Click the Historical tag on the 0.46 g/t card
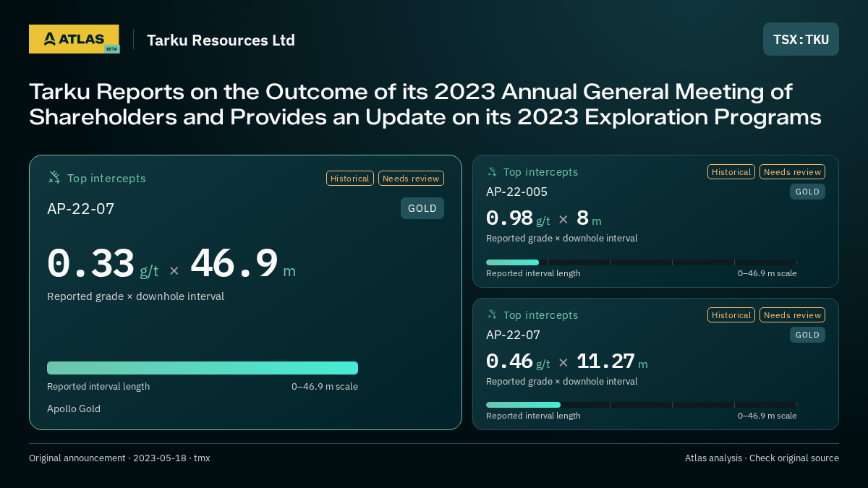Viewport: 868px width, 488px height. (731, 315)
